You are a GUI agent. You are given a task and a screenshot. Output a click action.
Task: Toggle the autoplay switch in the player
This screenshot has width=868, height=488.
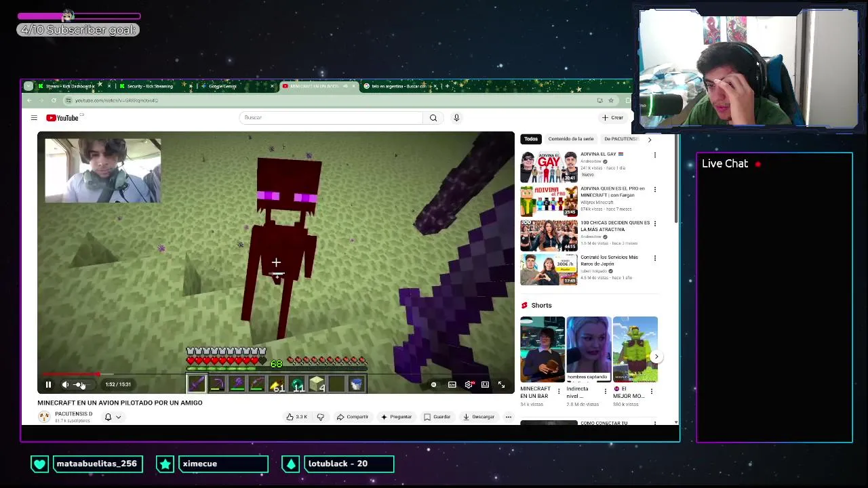[x=434, y=385]
